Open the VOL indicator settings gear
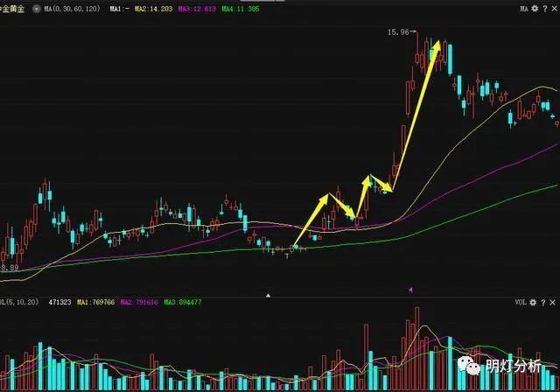Screen dimensions: 560x392 coord(534,302)
